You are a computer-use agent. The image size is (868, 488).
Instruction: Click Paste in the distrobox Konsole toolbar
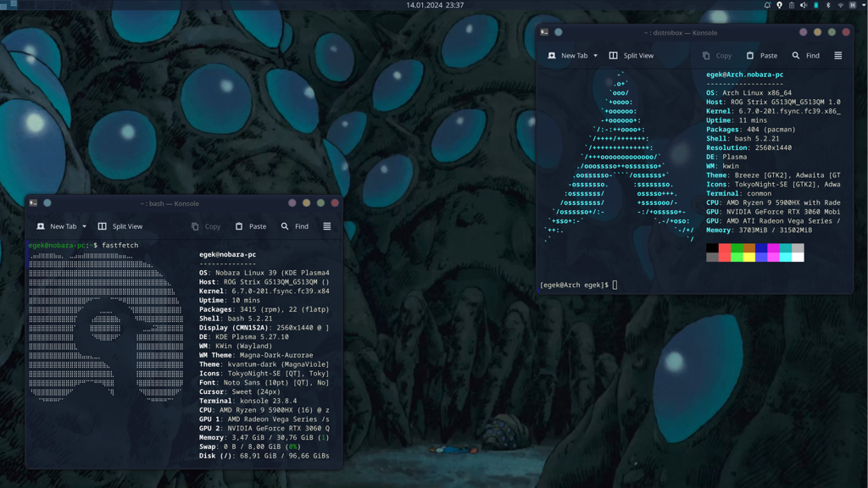pos(762,55)
